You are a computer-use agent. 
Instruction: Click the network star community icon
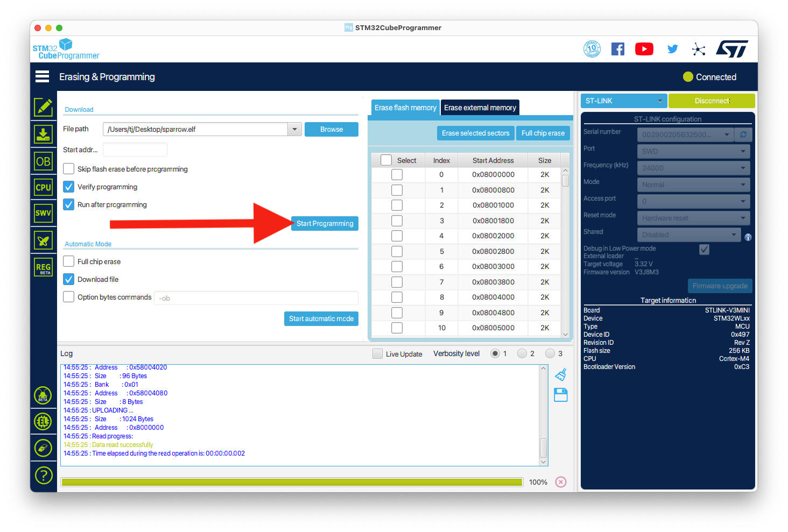[x=699, y=49]
